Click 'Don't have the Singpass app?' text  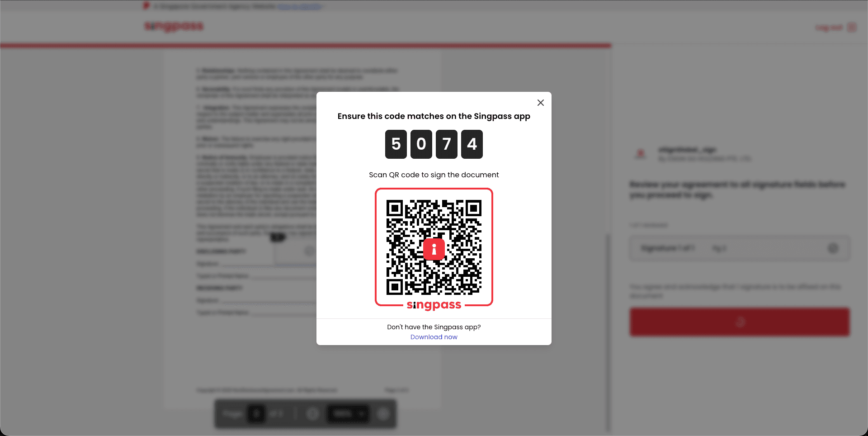tap(434, 327)
